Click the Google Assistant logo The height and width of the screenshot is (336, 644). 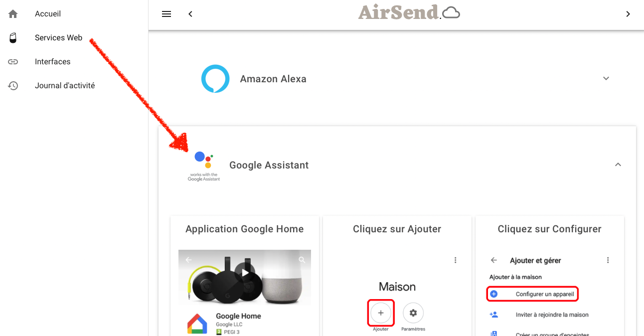(203, 159)
